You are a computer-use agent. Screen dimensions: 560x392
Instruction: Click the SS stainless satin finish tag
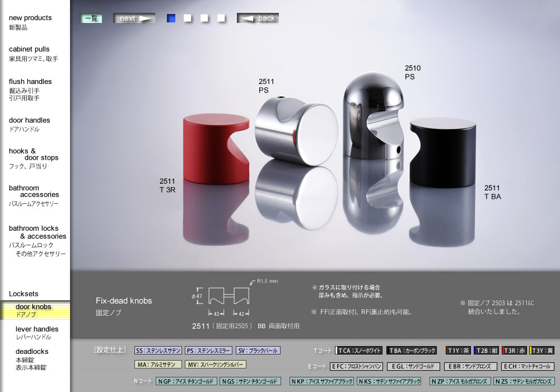click(158, 351)
